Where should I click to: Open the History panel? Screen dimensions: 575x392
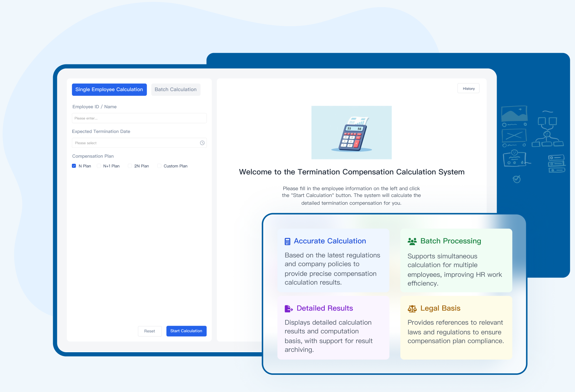468,89
